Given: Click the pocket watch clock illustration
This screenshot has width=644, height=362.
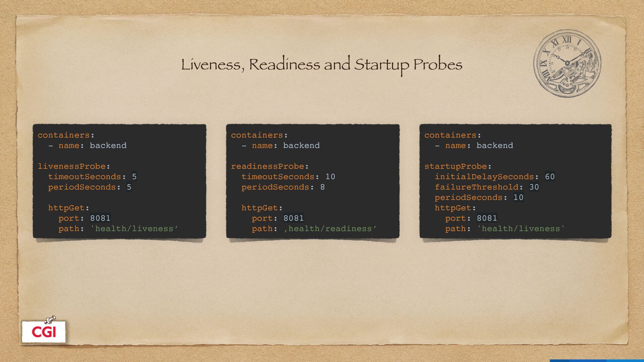Looking at the screenshot, I should pyautogui.click(x=567, y=64).
